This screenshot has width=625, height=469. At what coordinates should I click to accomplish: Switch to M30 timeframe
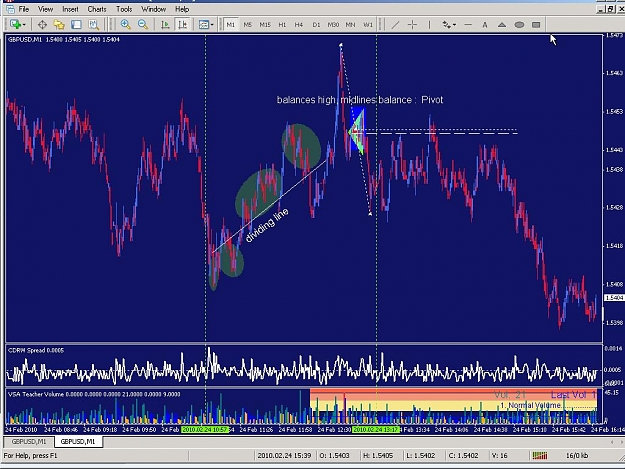333,25
